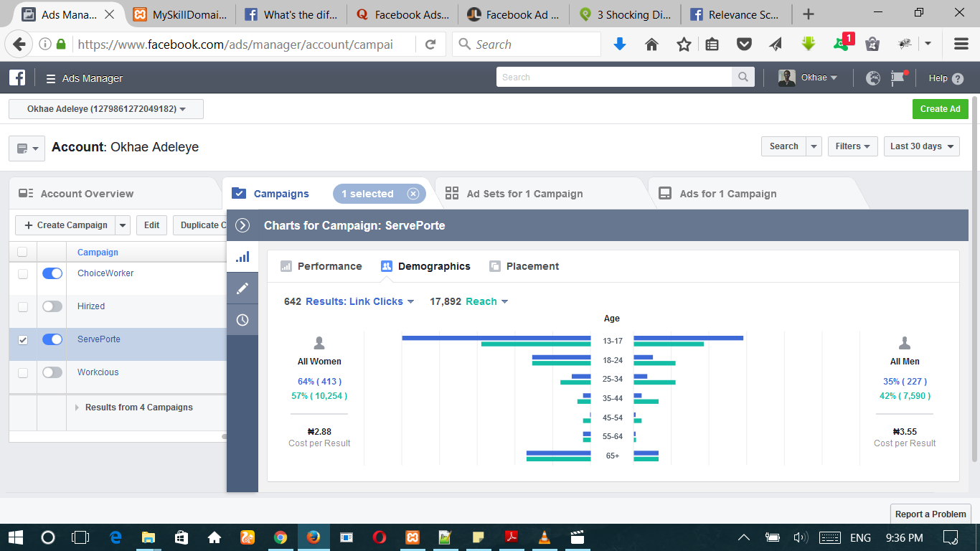Open the Workcious campaign link
Screen dimensions: 980x551
pos(98,372)
